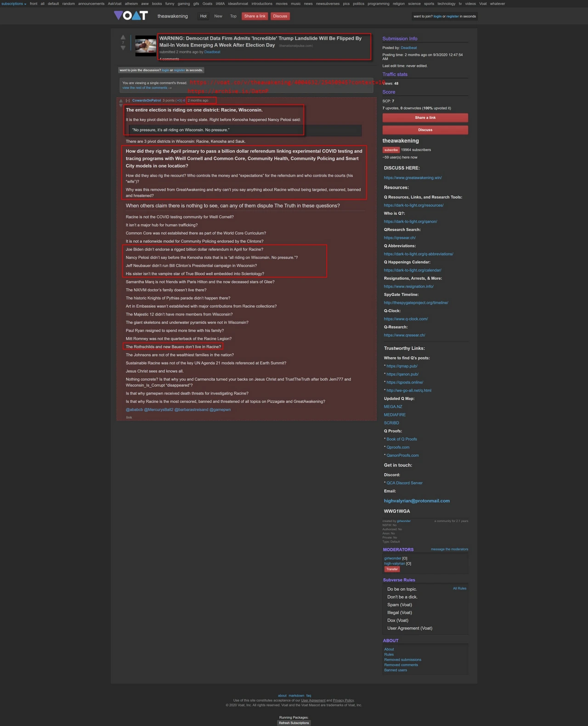Open Removed submissions in About section
This screenshot has width=588, height=726.
[403, 660]
